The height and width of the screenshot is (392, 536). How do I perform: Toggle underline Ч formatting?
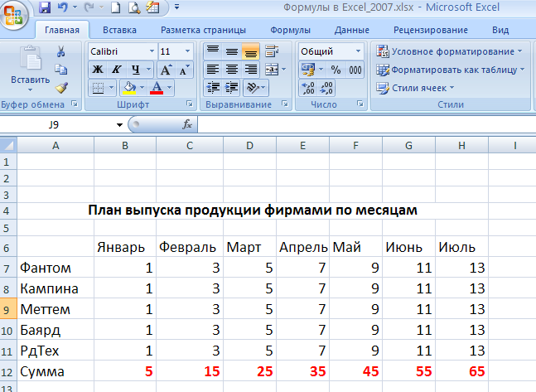(x=136, y=70)
